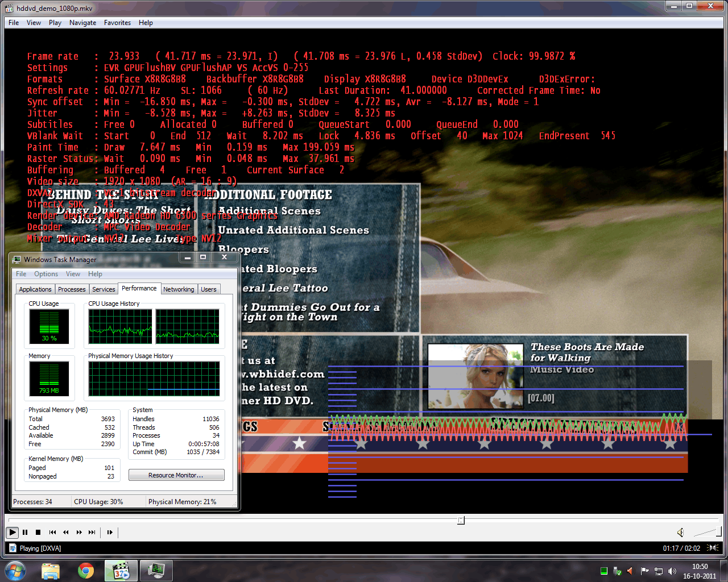The height and width of the screenshot is (582, 728).
Task: Click the Play button in the player controls
Action: point(12,533)
